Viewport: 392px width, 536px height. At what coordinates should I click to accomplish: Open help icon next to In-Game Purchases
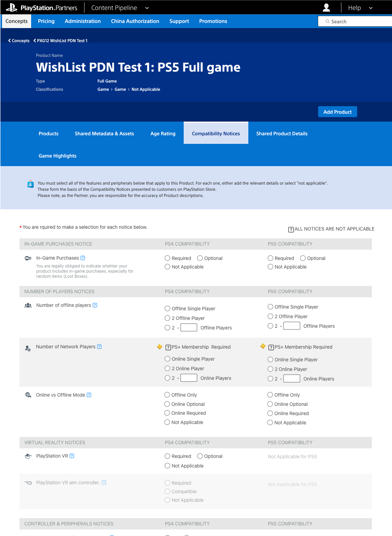click(x=83, y=258)
